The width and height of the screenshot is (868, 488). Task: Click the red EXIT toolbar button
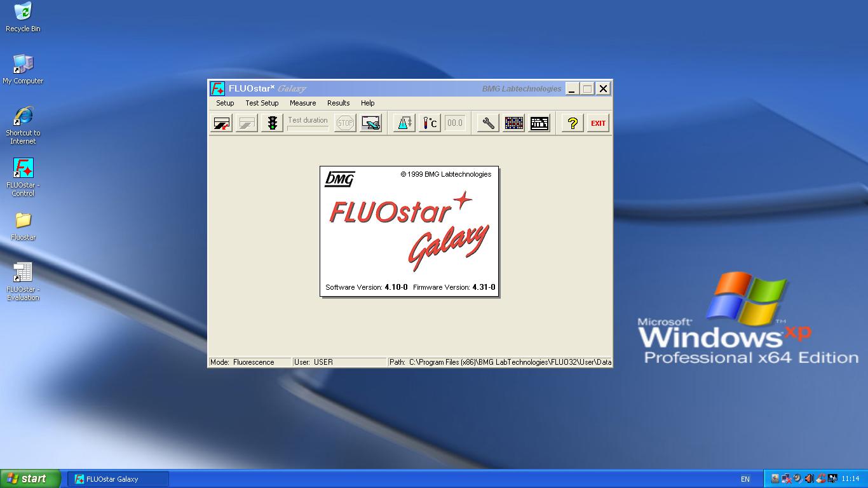(x=598, y=123)
